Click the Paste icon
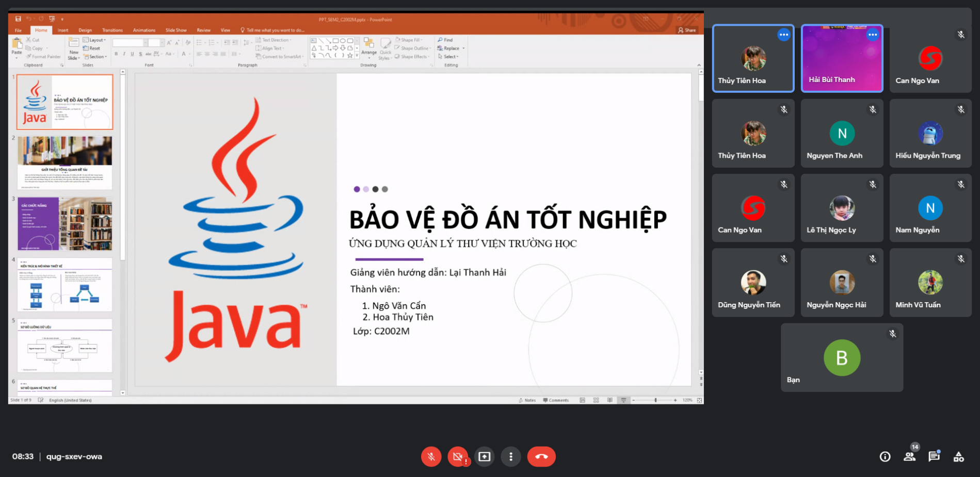 (x=17, y=44)
